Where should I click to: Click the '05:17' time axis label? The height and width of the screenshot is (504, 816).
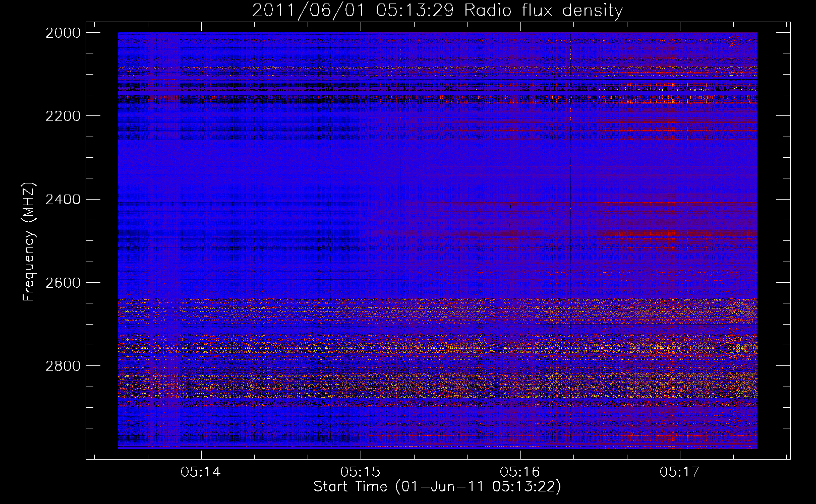click(680, 472)
